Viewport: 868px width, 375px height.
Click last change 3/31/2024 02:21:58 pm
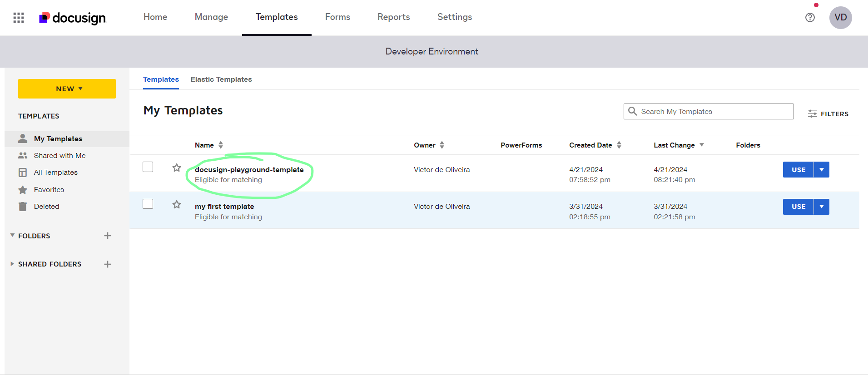pos(674,212)
